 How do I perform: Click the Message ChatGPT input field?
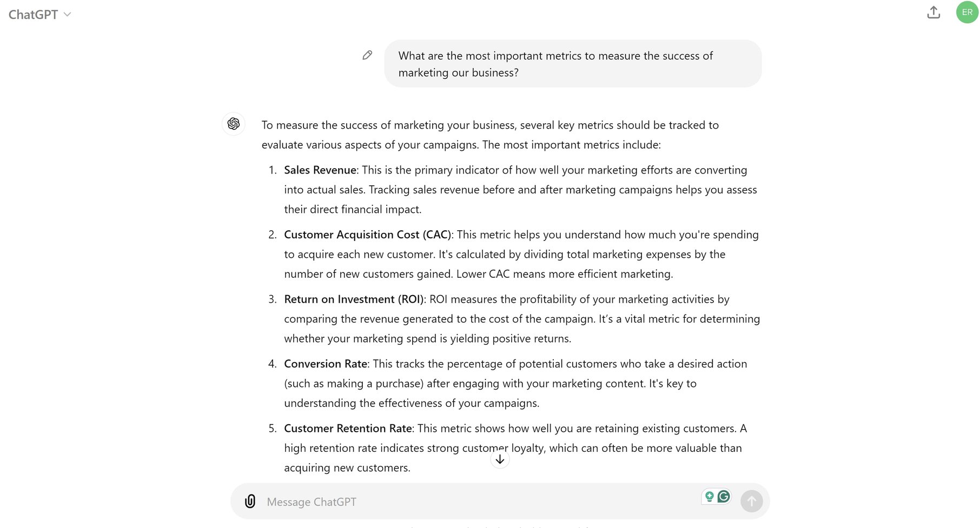coord(433,501)
